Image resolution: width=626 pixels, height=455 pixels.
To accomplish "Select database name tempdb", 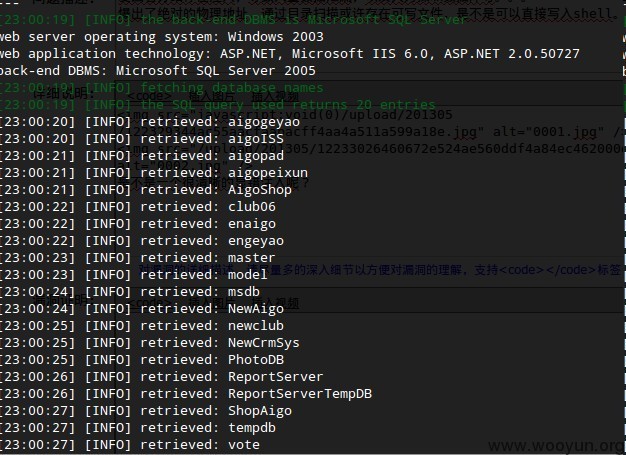I will (252, 428).
